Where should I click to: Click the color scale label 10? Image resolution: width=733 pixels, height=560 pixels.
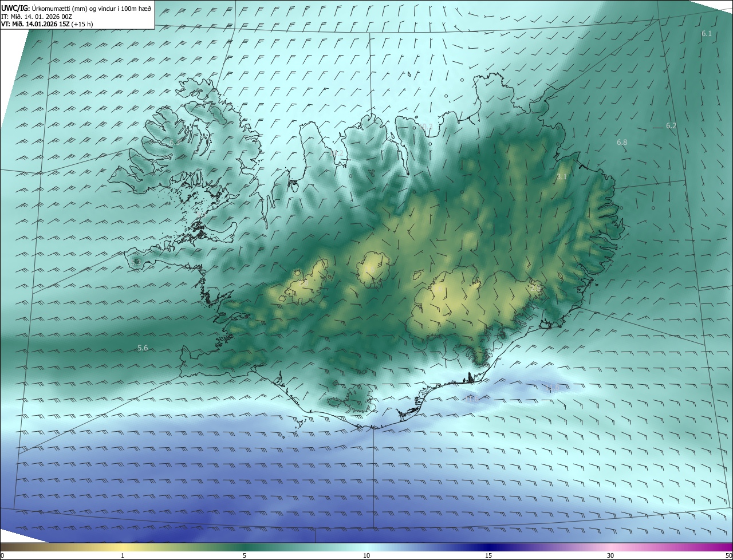click(366, 555)
